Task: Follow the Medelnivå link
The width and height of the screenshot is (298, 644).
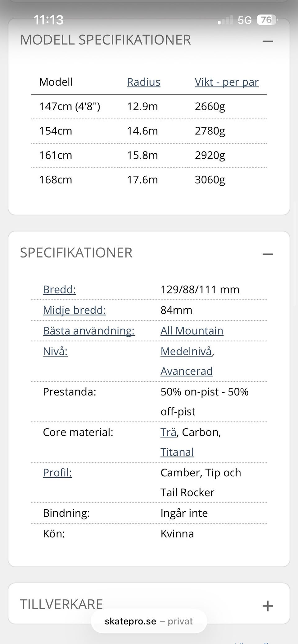Action: tap(186, 351)
